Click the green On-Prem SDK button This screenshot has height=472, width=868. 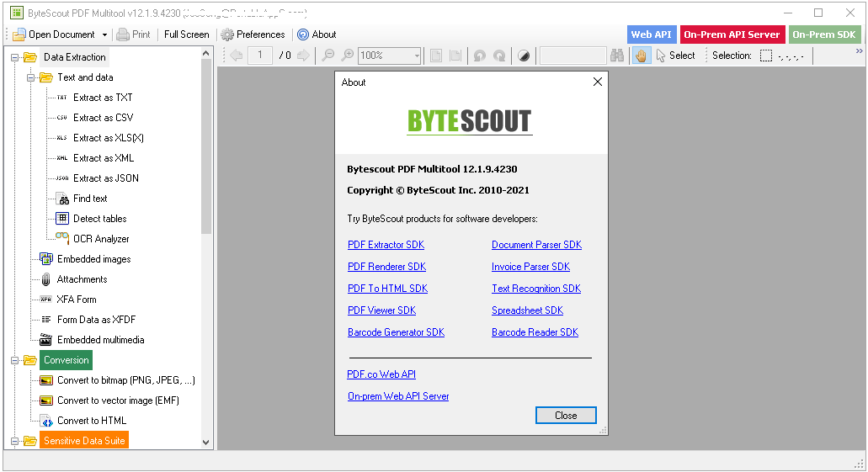click(x=824, y=34)
